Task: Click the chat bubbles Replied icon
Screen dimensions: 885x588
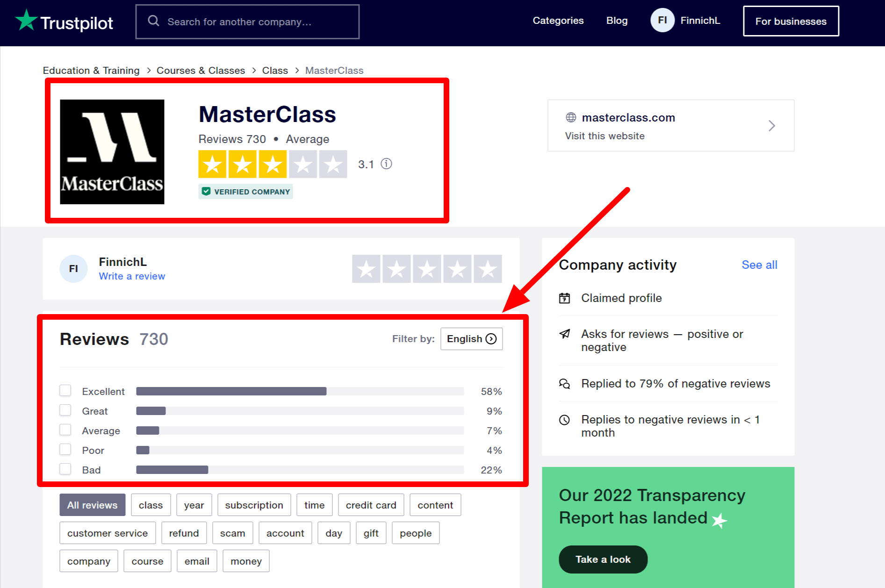Action: pos(565,384)
